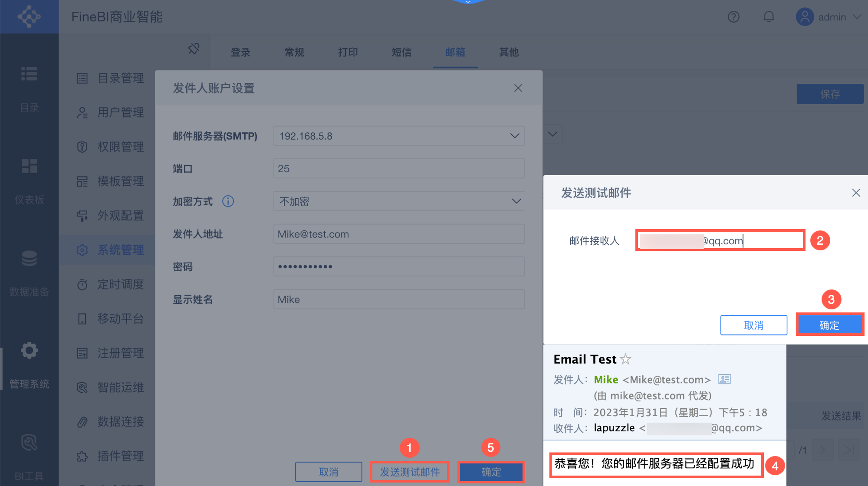Screen dimensions: 868x486
Task: Click the contact card icon next to the sender
Action: (x=724, y=379)
